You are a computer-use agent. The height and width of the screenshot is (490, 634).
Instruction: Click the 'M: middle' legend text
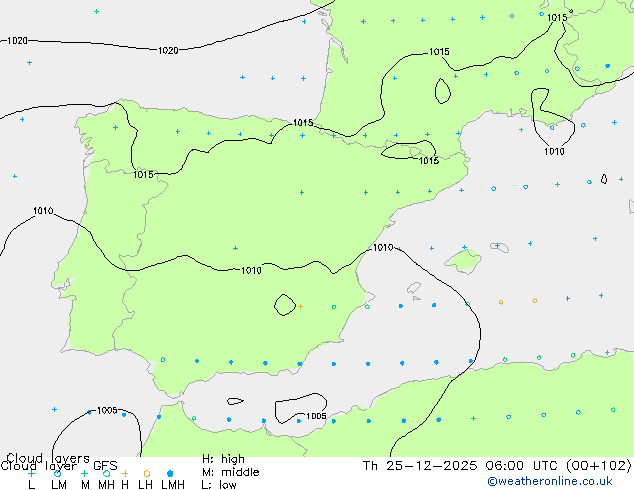tap(230, 472)
